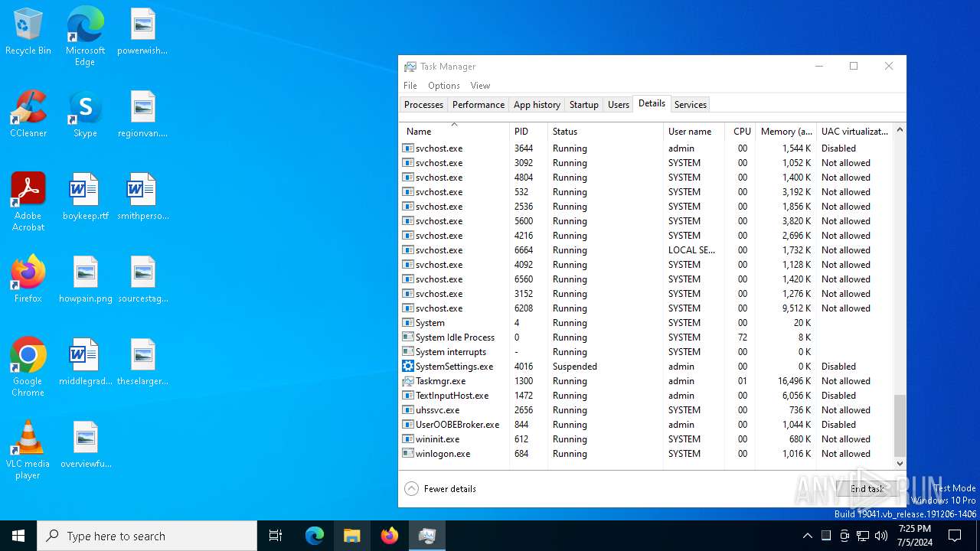Open Task View on the taskbar
The image size is (980, 551).
click(x=276, y=536)
